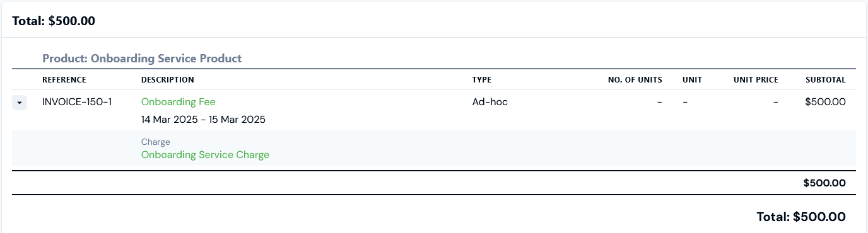Click the Type column header
The image size is (868, 233).
point(482,80)
